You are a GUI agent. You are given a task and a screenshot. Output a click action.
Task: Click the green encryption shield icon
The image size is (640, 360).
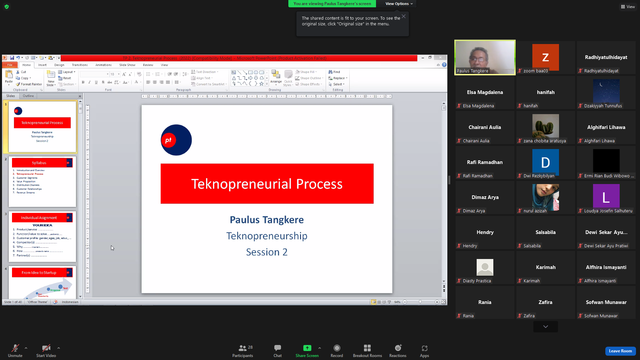click(x=7, y=7)
